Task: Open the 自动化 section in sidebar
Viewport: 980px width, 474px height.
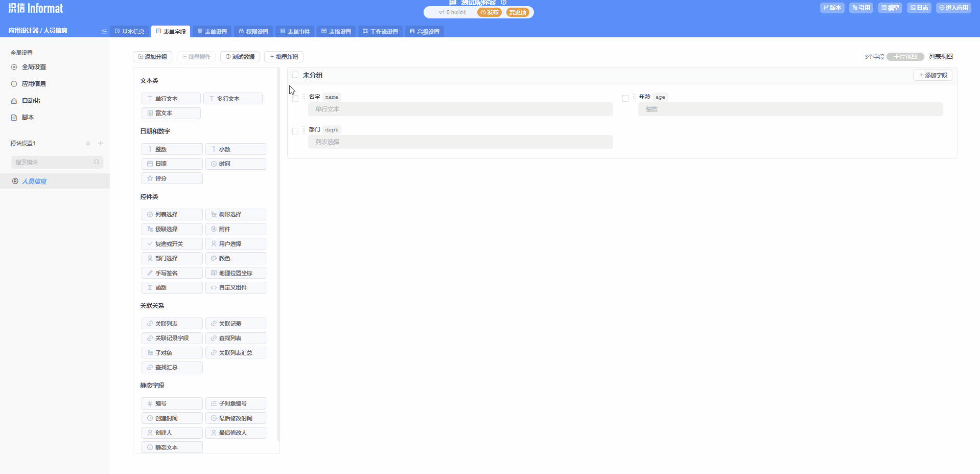Action: [31, 100]
